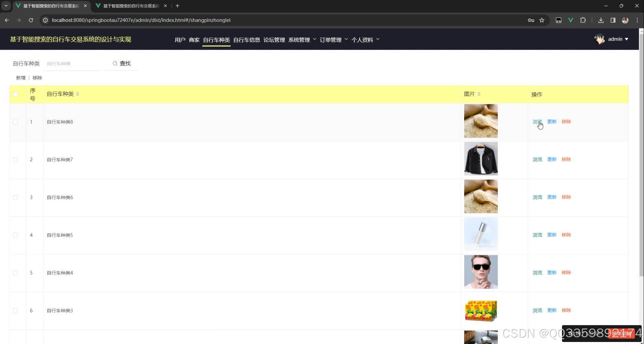This screenshot has height=344, width=644.
Task: Click 浏览 for 自行车种类7
Action: [x=537, y=159]
